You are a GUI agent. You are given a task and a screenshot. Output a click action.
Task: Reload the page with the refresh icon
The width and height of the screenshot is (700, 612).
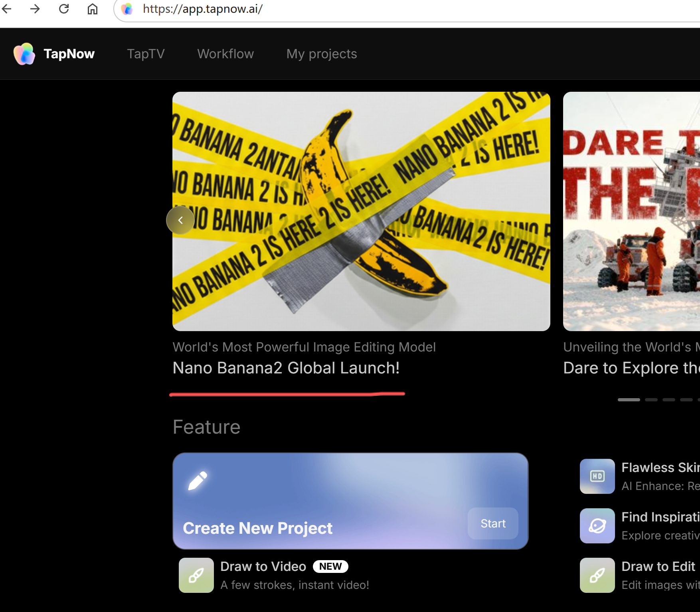pyautogui.click(x=64, y=8)
